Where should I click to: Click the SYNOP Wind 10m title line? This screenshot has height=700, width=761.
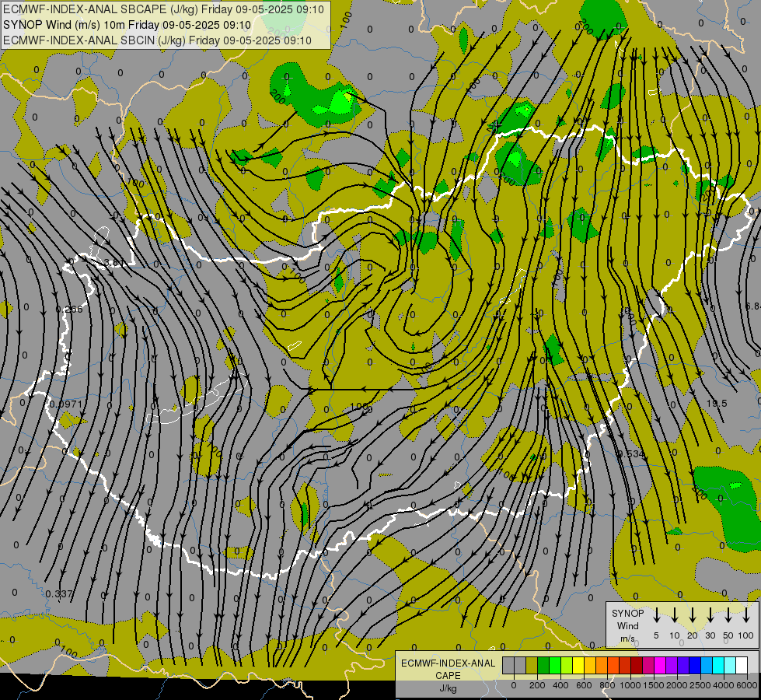[x=127, y=25]
